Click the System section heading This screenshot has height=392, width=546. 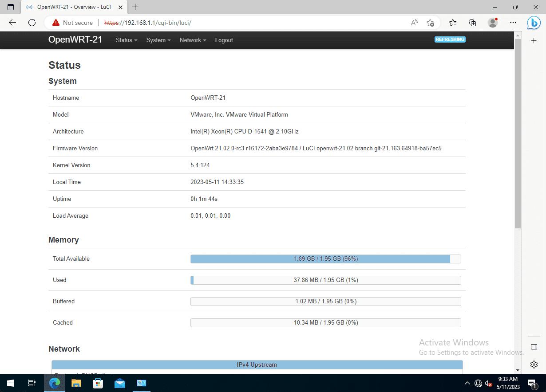point(63,81)
